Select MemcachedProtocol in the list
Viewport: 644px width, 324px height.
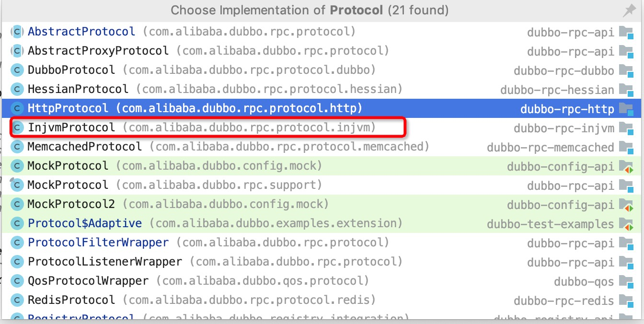84,147
